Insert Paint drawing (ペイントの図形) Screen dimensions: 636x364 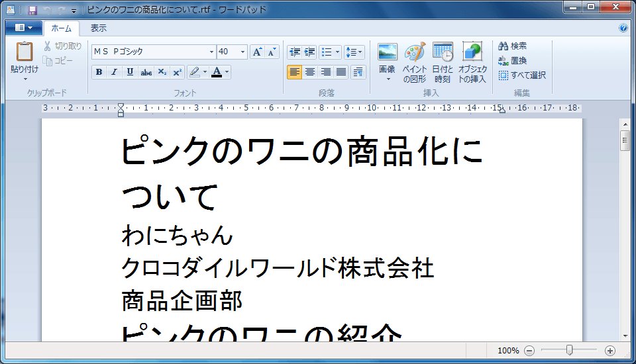(x=415, y=62)
